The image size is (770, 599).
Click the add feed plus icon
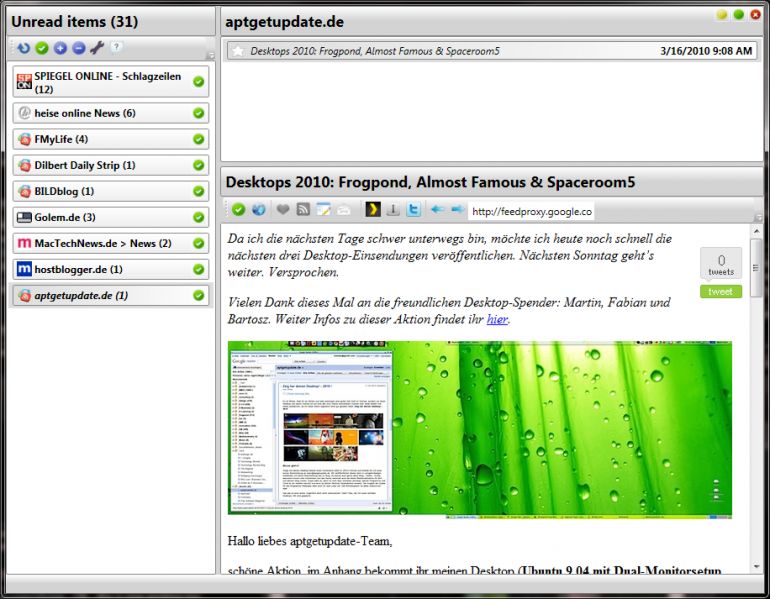60,47
